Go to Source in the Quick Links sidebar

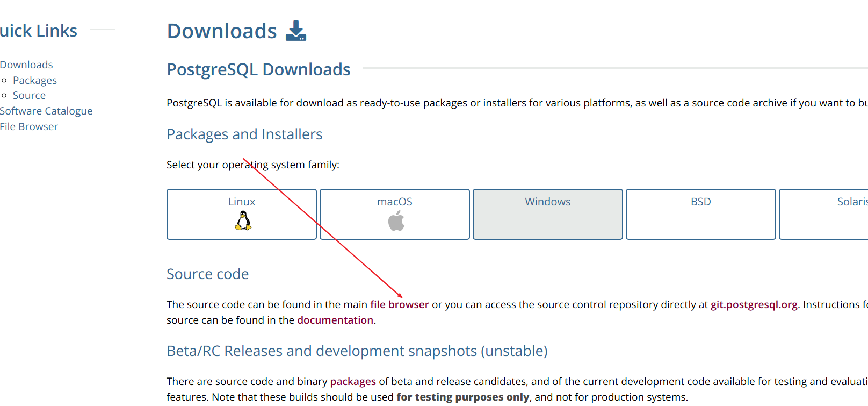pyautogui.click(x=29, y=95)
